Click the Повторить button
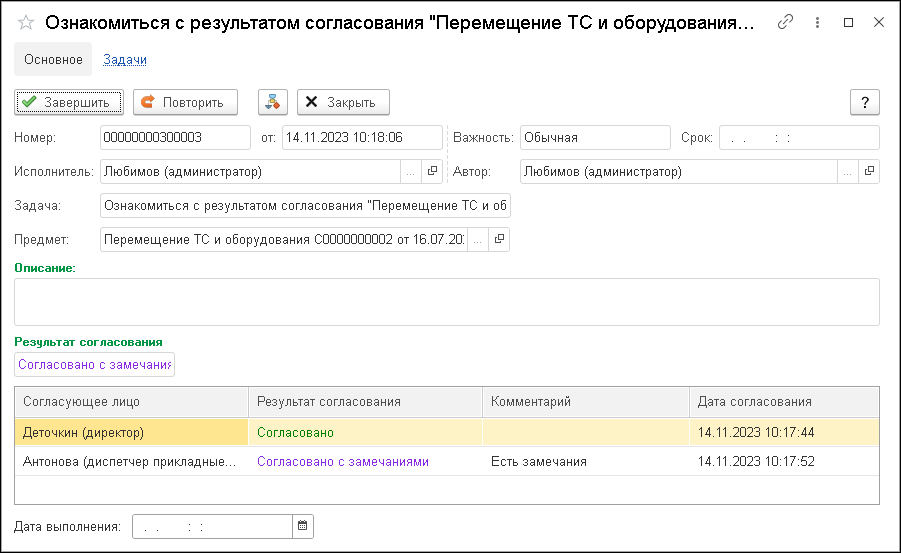The width and height of the screenshot is (901, 553). click(x=186, y=102)
